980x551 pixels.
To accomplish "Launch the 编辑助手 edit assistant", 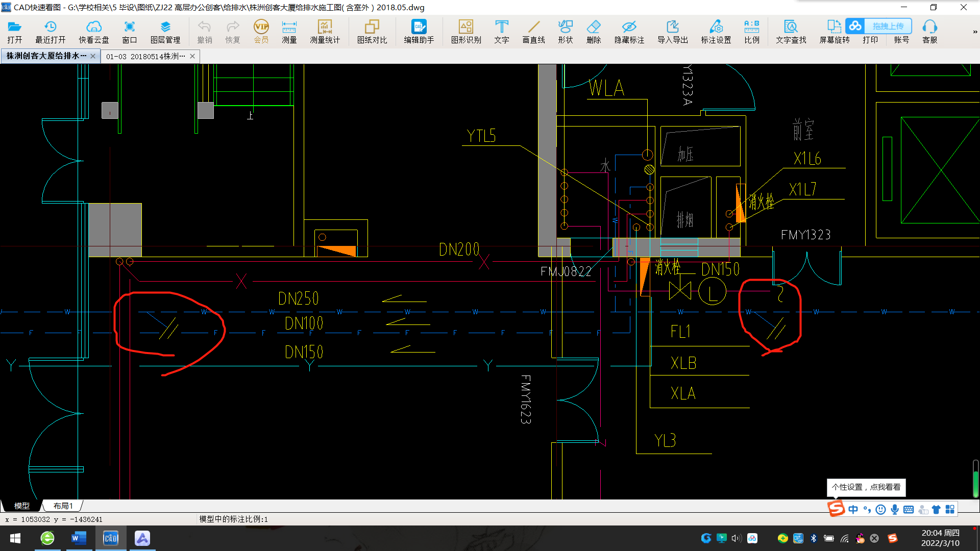I will click(419, 32).
